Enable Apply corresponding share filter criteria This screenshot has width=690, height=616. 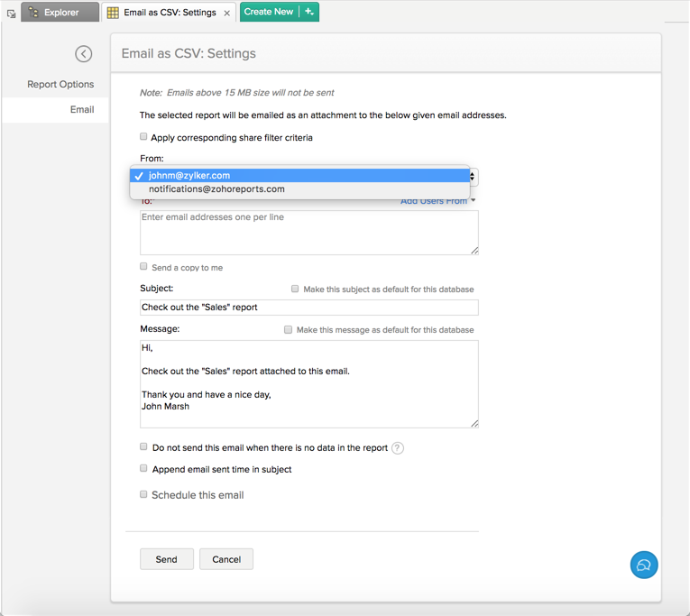(x=143, y=137)
